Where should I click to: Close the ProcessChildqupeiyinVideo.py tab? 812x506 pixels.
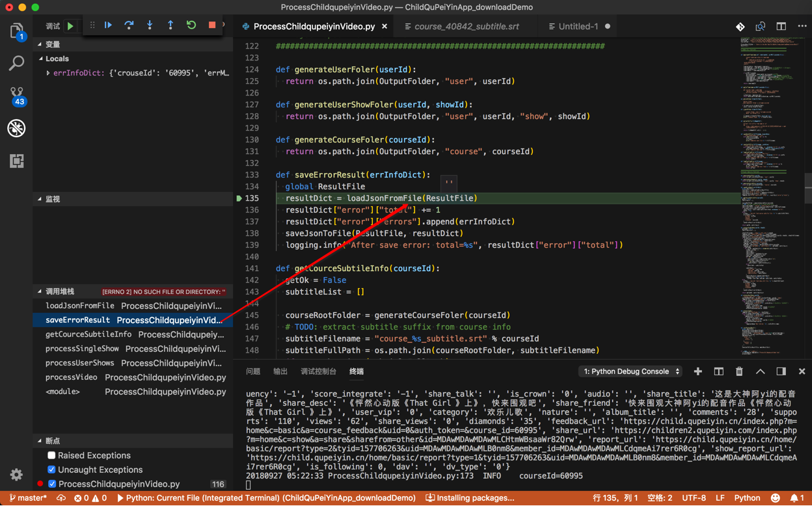pyautogui.click(x=385, y=27)
